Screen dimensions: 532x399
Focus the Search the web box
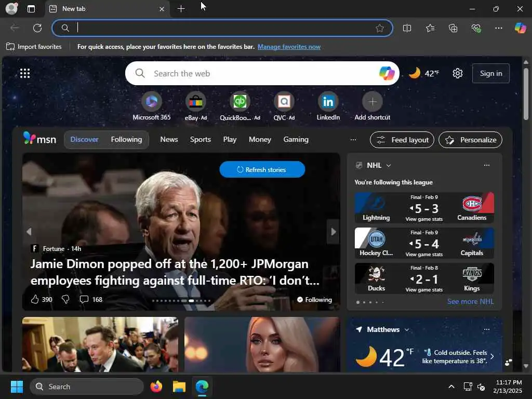[x=261, y=73]
